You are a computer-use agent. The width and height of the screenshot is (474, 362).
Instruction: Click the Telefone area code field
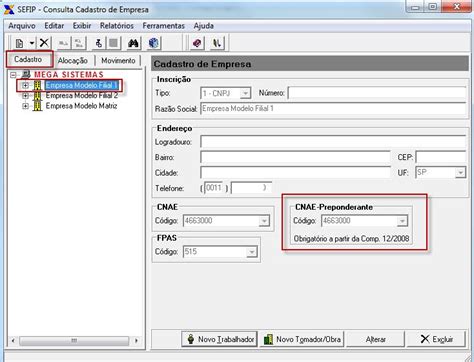click(x=214, y=188)
